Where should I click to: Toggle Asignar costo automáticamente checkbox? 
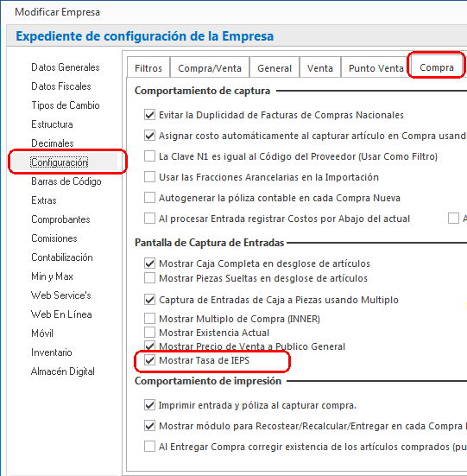(150, 136)
